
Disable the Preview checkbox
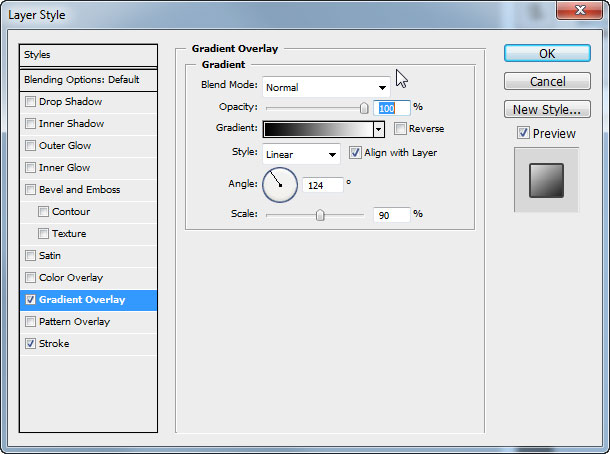pyautogui.click(x=523, y=133)
